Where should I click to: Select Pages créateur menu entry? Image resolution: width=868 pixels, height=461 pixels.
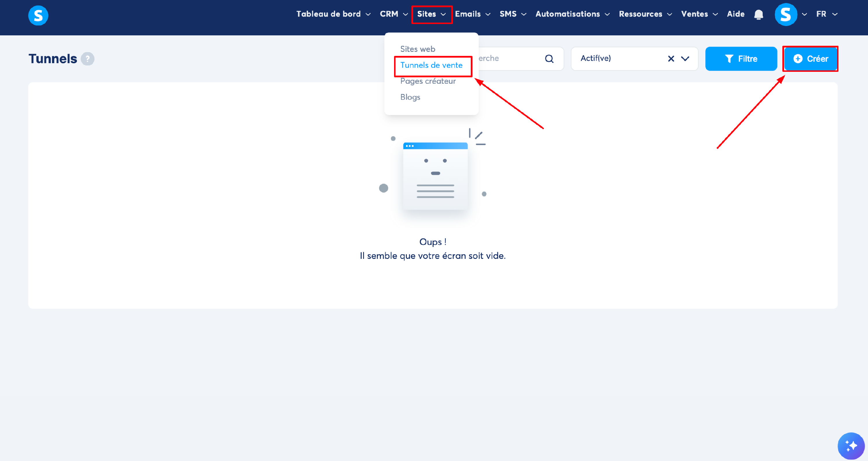428,81
